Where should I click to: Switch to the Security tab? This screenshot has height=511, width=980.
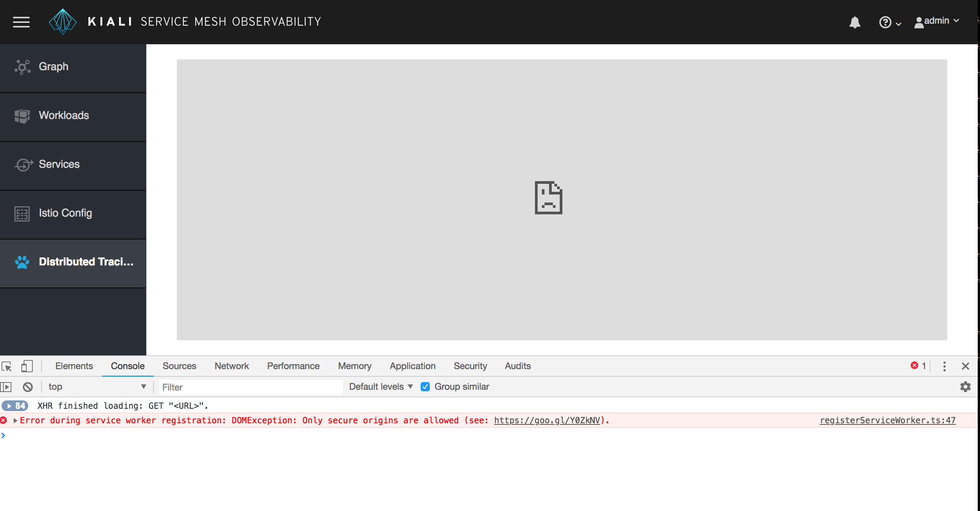coord(470,366)
